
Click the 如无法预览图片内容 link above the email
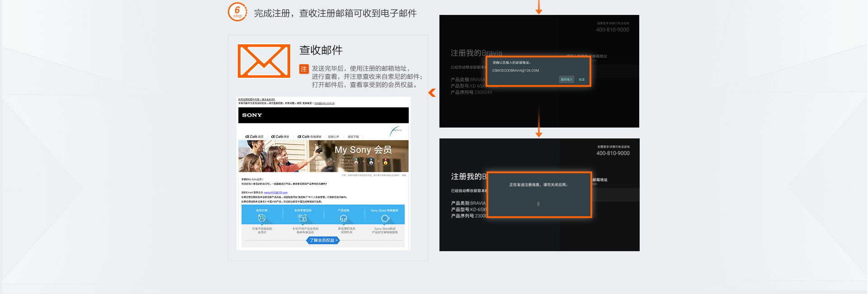point(256,100)
